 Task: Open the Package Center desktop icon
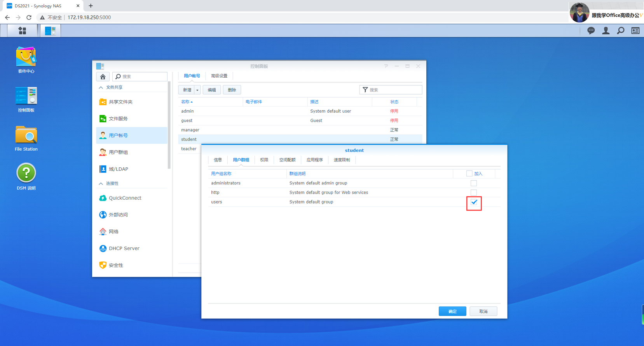click(x=26, y=59)
